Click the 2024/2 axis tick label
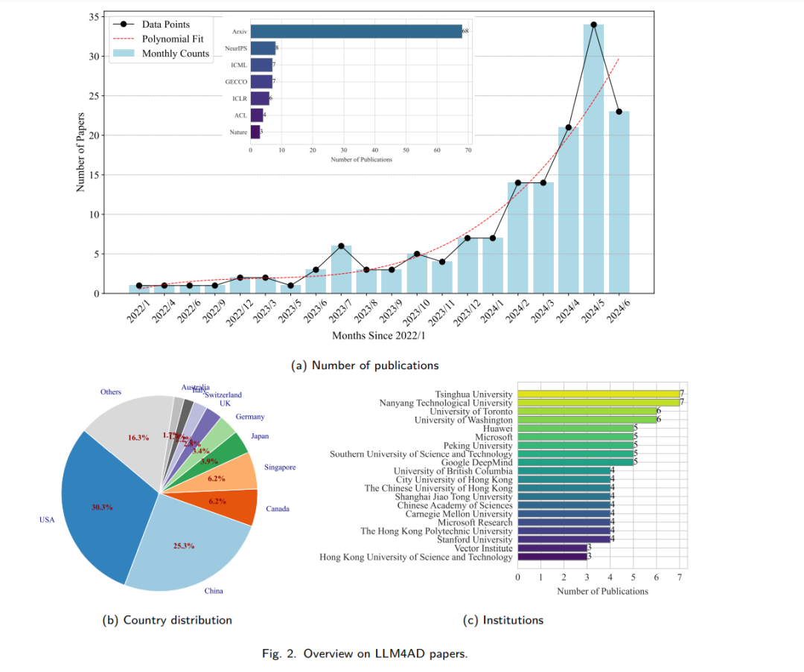Viewport: 804px width, 672px height. coord(517,310)
